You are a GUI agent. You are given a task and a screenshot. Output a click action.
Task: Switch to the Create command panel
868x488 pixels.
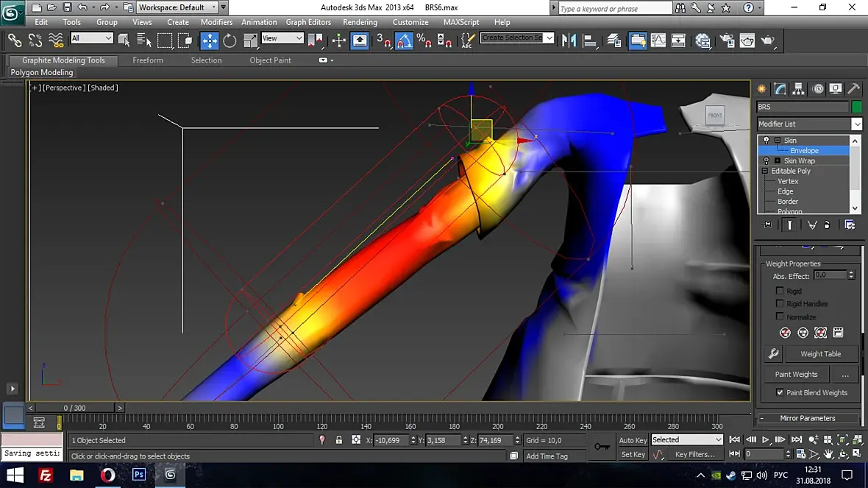tap(762, 88)
